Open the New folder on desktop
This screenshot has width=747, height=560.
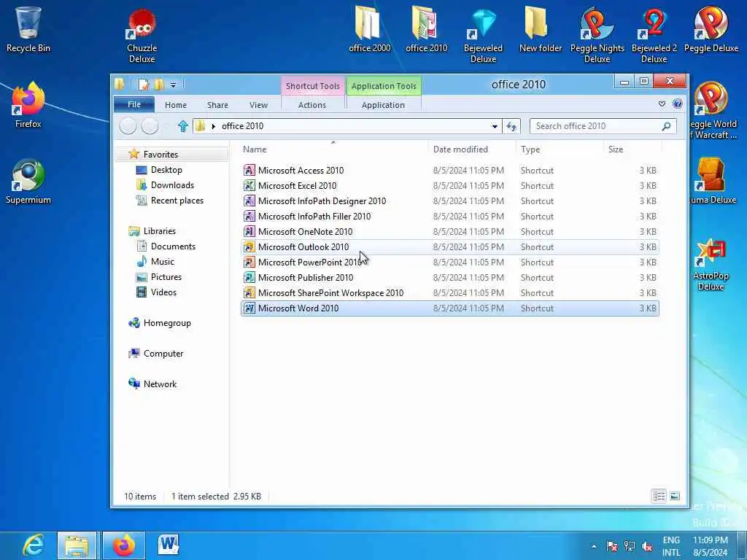(541, 29)
